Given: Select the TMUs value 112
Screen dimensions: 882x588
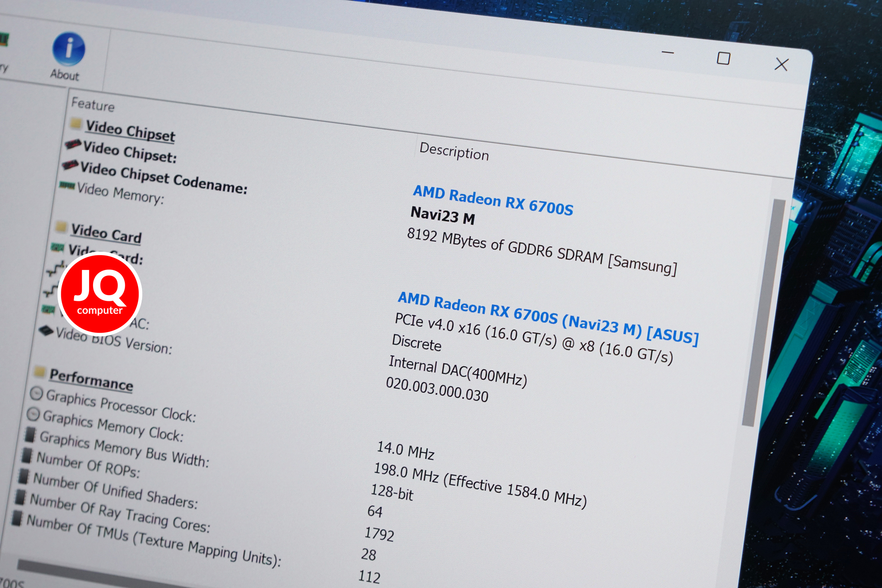Looking at the screenshot, I should [369, 577].
